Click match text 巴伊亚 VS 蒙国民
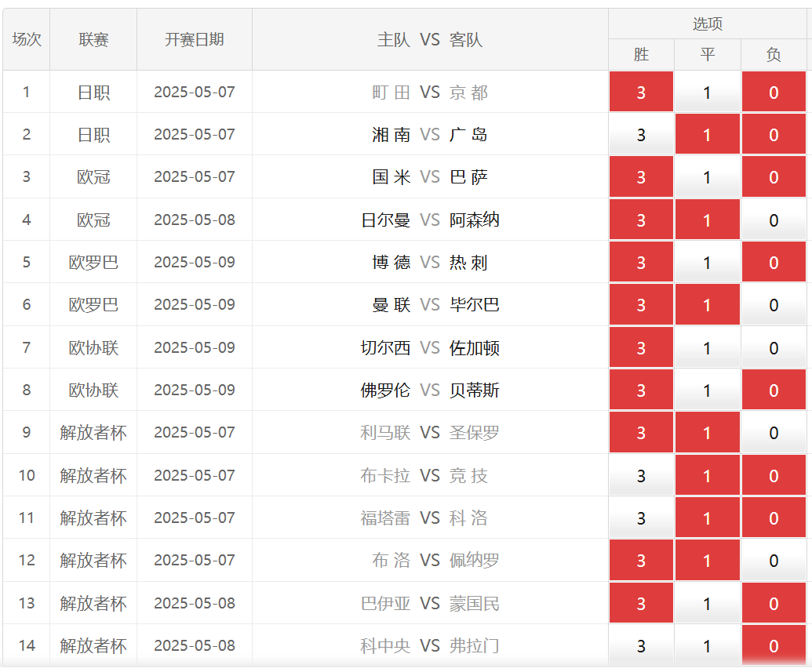Screen dimensions: 812x672 430,604
